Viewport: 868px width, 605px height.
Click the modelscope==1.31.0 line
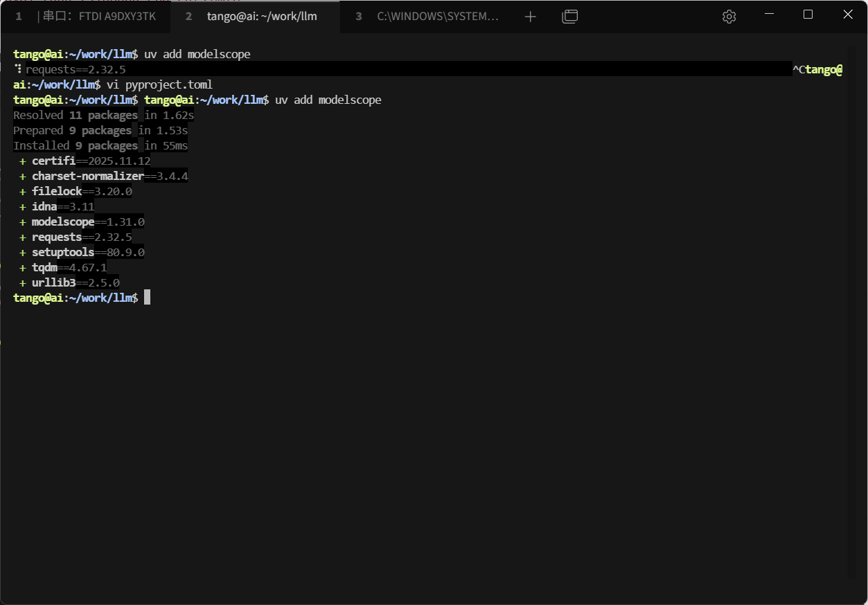82,222
